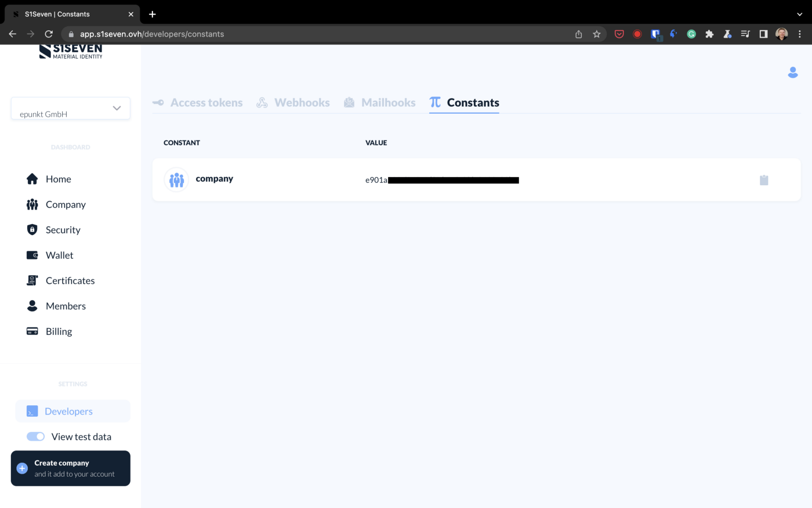The height and width of the screenshot is (508, 812).
Task: Open the user profile icon
Action: click(792, 73)
